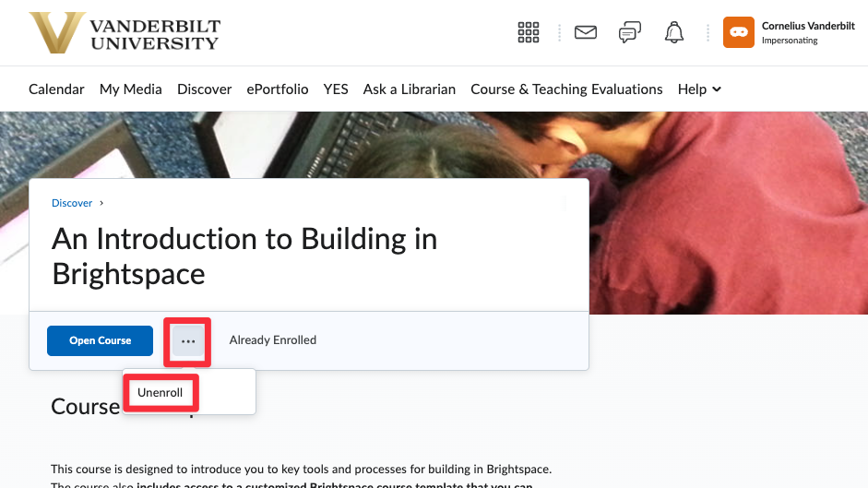
Task: Click the Vanderbilt University logo
Action: coord(125,33)
